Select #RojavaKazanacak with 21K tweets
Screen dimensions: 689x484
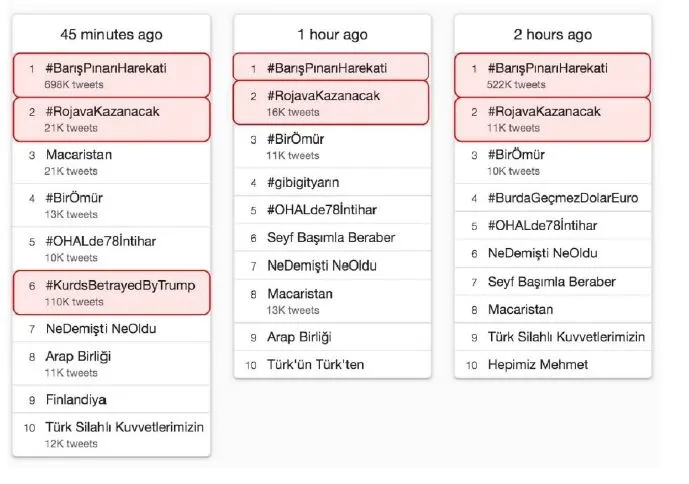tap(112, 120)
